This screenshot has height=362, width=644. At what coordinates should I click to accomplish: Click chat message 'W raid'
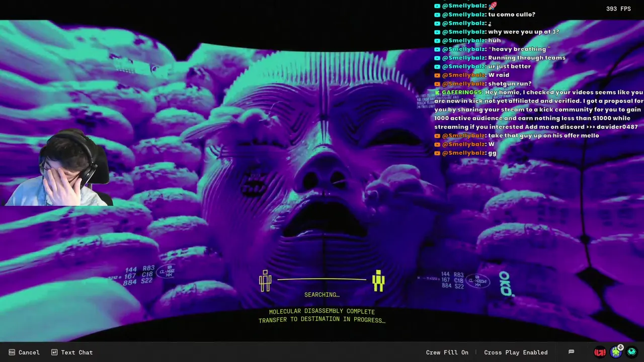[x=499, y=75]
